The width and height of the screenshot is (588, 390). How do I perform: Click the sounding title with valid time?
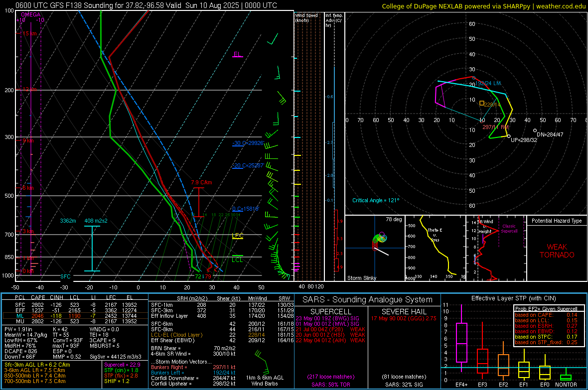click(146, 5)
